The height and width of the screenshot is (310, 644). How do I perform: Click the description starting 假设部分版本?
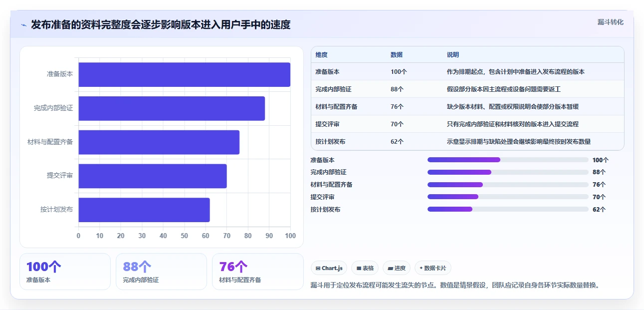[504, 89]
